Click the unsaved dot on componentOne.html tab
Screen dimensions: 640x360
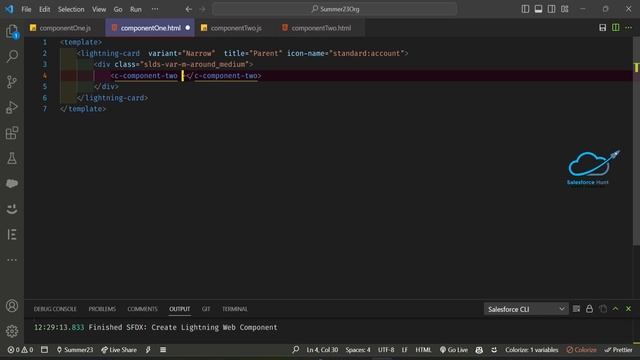tap(188, 28)
